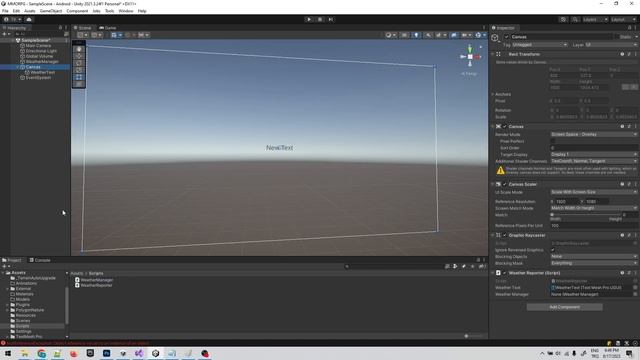The height and width of the screenshot is (360, 640).
Task: Select Directional Light in Hierarchy
Action: tap(41, 51)
